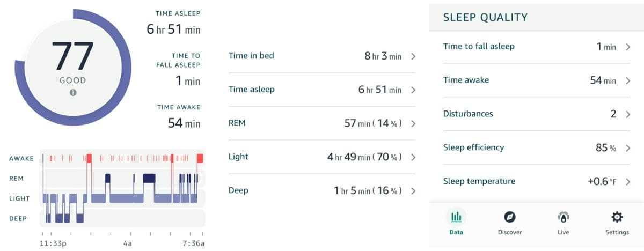The image size is (644, 251).
Task: Open the Live tab icon
Action: pyautogui.click(x=563, y=217)
